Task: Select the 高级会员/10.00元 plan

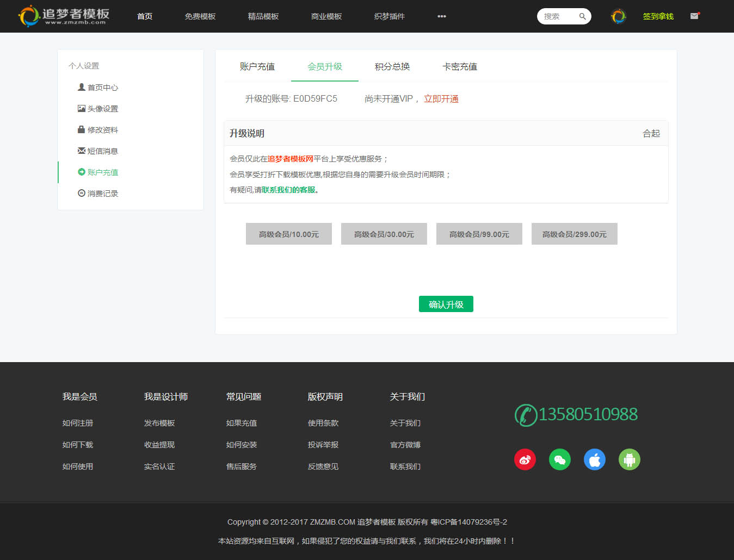Action: (288, 234)
